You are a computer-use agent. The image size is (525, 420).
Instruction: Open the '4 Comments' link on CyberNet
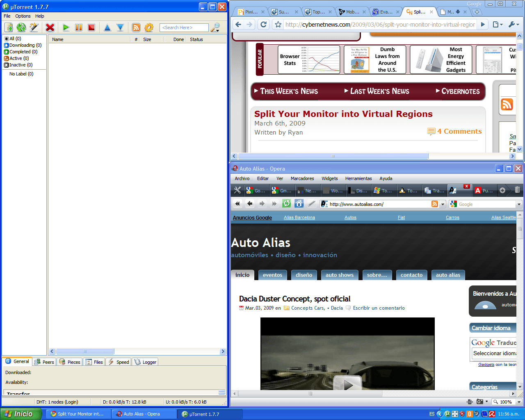click(x=454, y=131)
